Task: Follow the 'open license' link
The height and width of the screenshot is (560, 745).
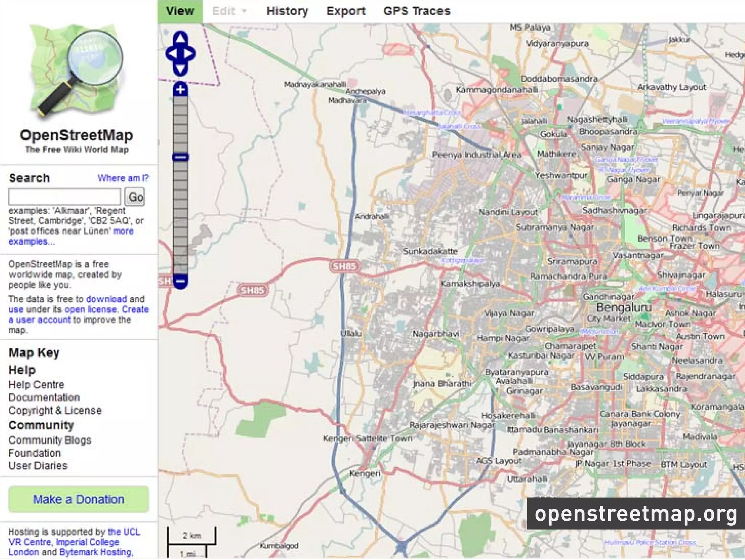Action: [x=91, y=309]
